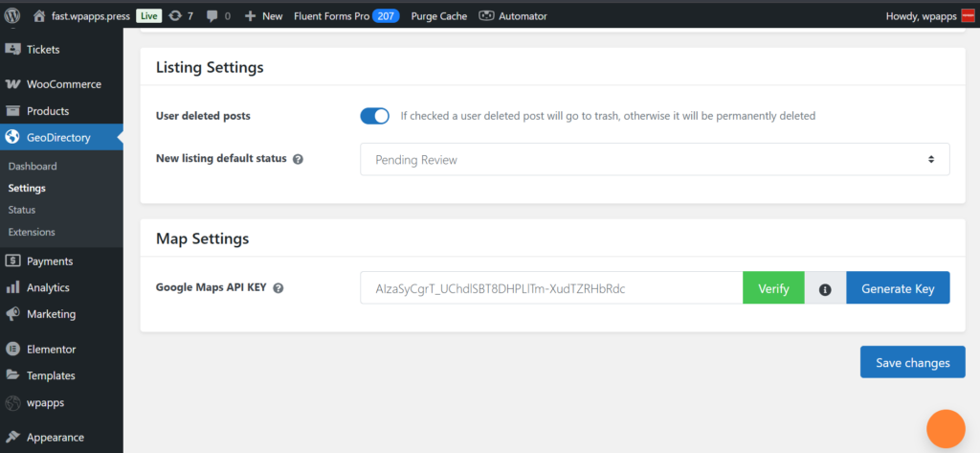Open the Elementor sidebar menu
Screen dimensions: 980x453
click(51, 350)
